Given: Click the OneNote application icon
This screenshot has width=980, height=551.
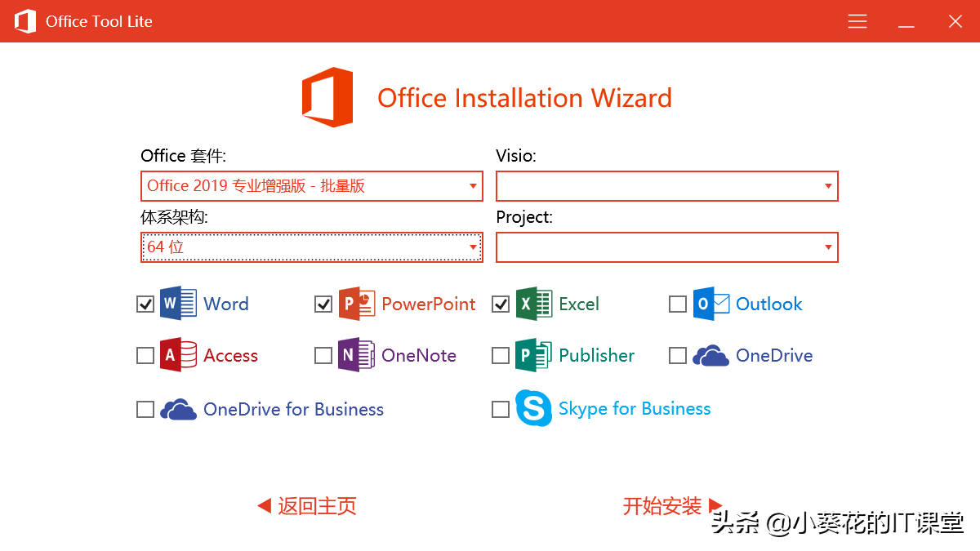Looking at the screenshot, I should pos(356,355).
